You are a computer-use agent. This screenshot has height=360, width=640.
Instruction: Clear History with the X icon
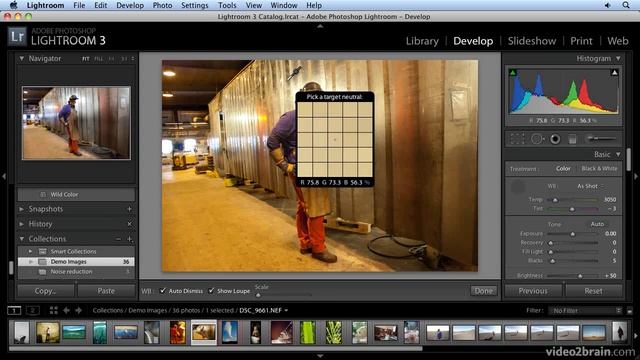129,224
